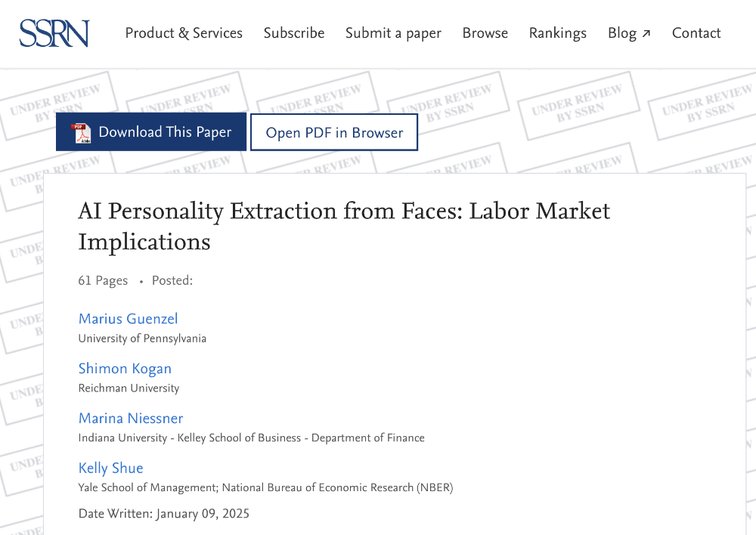Click the PDF icon on the download button
Screen dimensions: 756x535
pyautogui.click(x=81, y=133)
